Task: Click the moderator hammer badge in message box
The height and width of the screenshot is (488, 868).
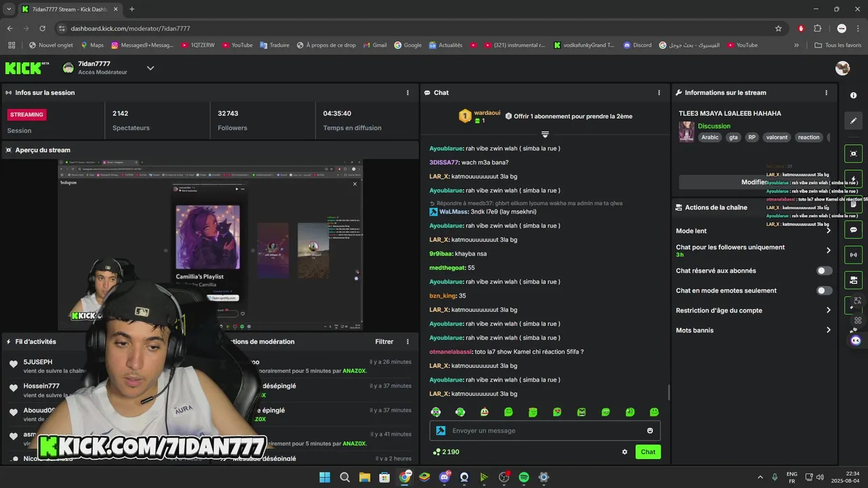Action: tap(441, 430)
